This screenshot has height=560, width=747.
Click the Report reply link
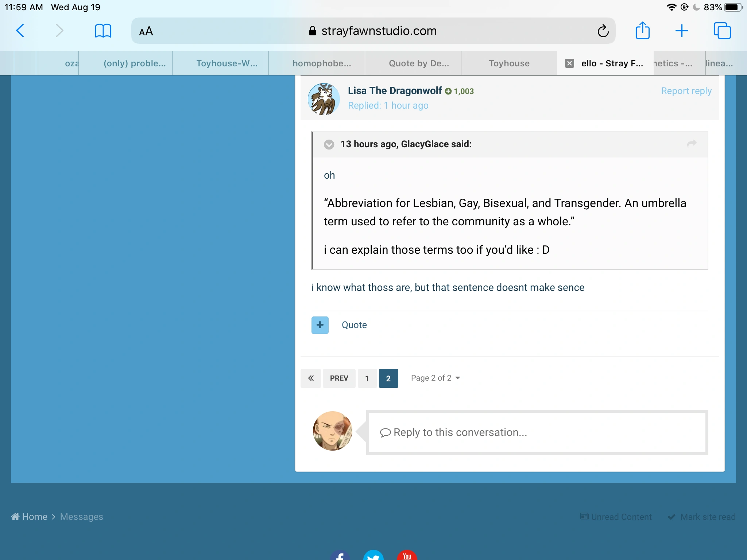click(x=686, y=91)
